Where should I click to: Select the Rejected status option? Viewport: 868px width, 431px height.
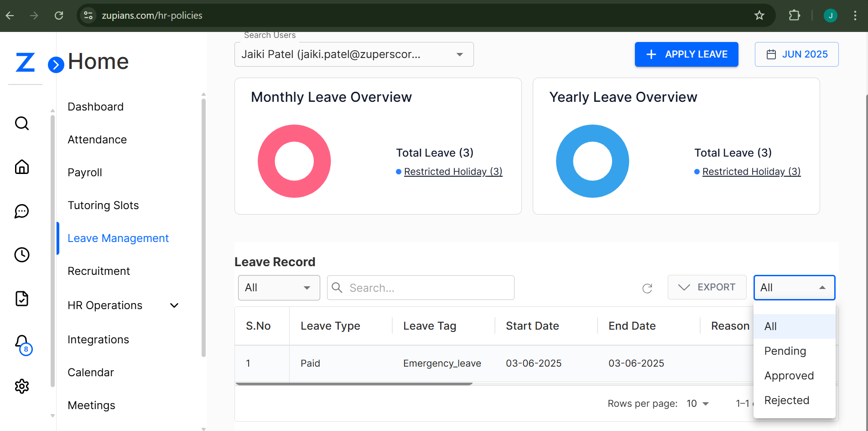click(786, 400)
